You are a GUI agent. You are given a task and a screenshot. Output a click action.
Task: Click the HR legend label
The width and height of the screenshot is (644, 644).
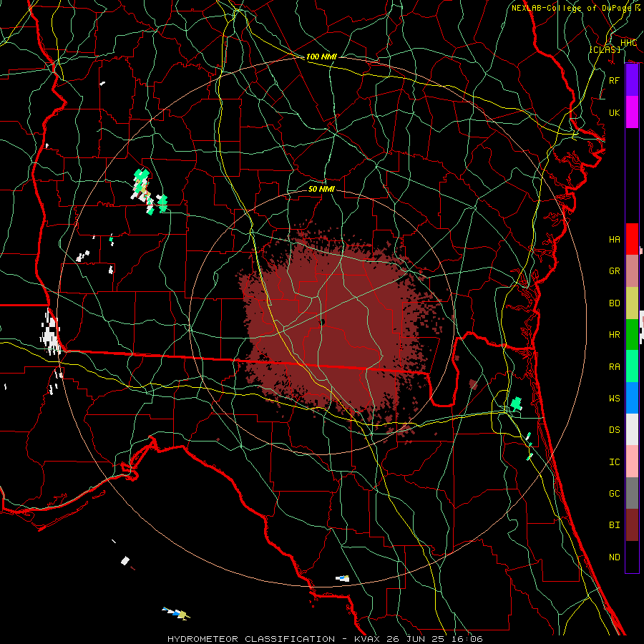point(614,335)
